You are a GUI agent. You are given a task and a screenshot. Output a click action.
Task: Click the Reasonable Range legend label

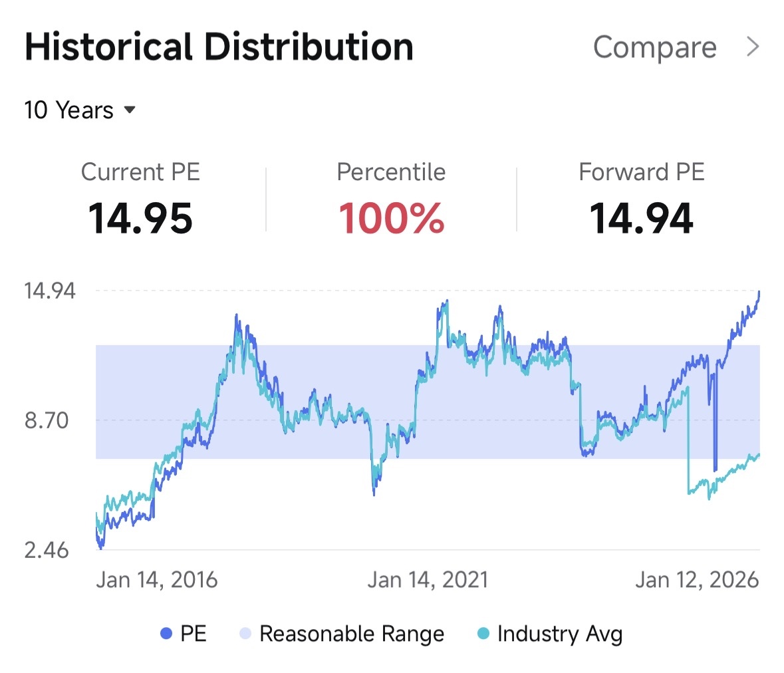(x=352, y=634)
